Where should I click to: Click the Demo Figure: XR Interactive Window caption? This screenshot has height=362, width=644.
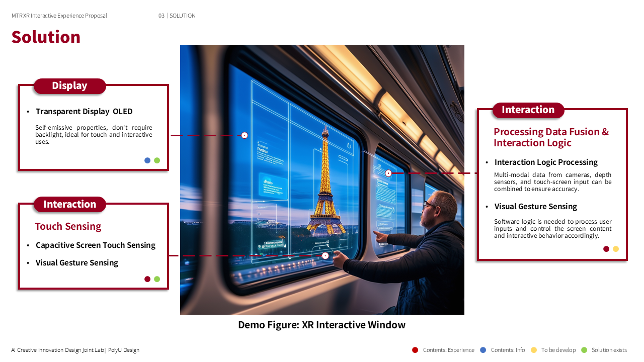(321, 325)
